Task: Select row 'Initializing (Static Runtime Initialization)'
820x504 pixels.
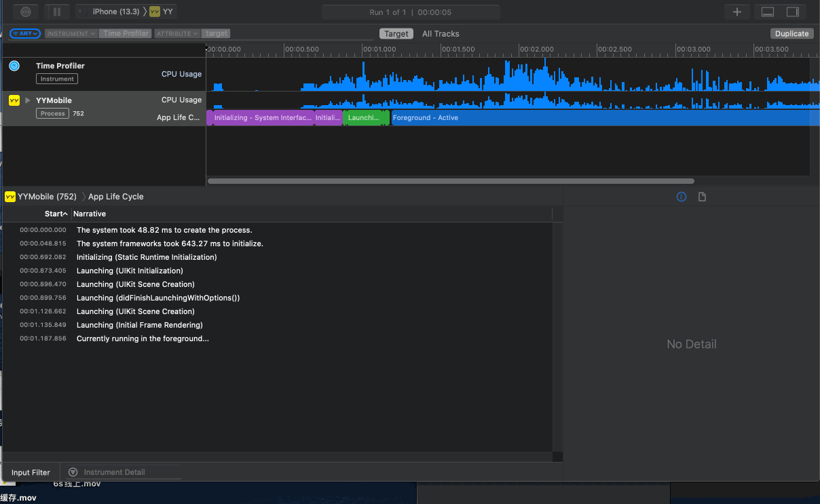Action: (x=278, y=257)
